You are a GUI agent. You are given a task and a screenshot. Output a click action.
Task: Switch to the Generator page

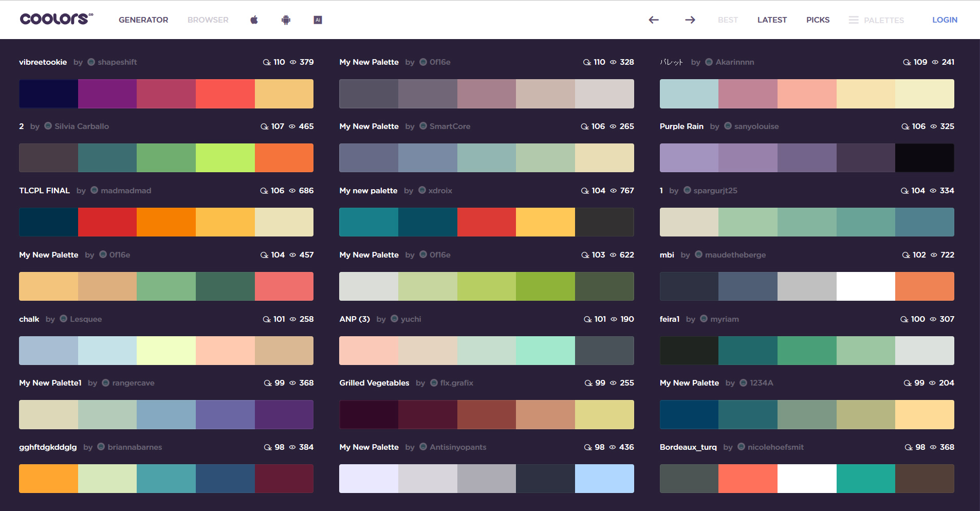click(143, 20)
